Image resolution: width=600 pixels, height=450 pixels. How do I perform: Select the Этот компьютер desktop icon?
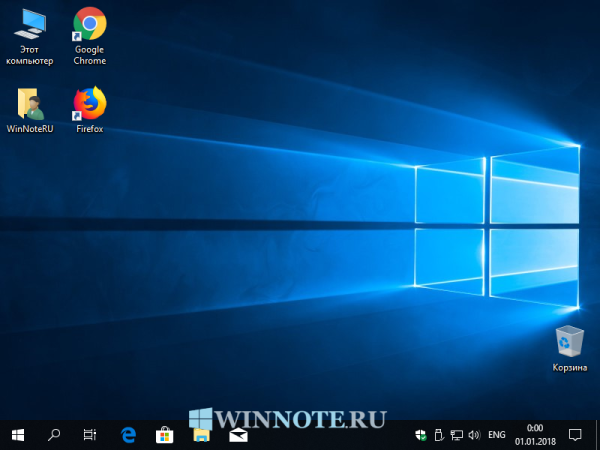[x=29, y=24]
